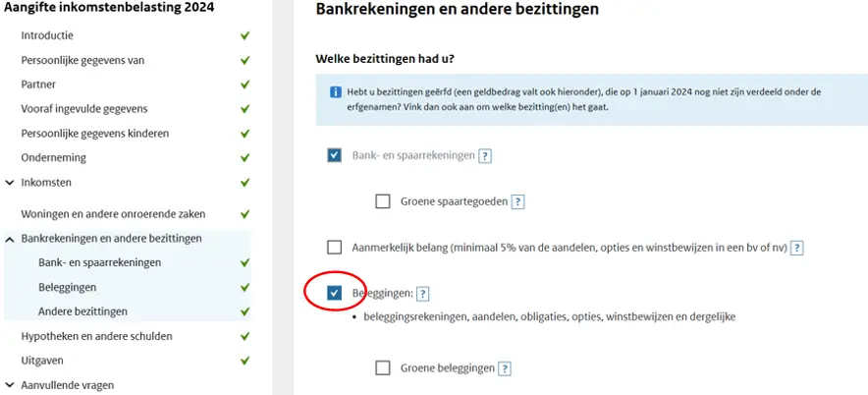Screen dimensions: 868x395
Task: Check the Groene beleggingen checkbox
Action: coord(383,368)
